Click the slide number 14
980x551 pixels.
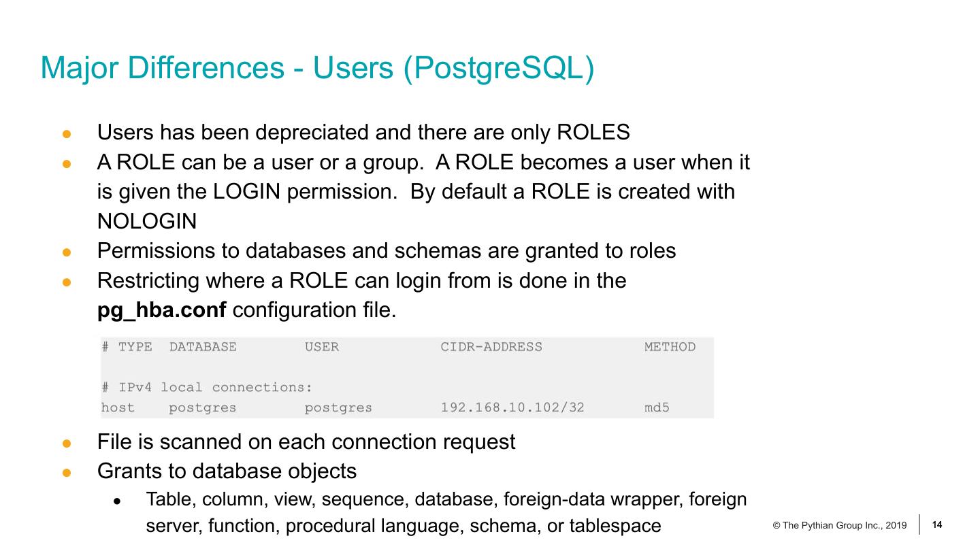(x=937, y=524)
